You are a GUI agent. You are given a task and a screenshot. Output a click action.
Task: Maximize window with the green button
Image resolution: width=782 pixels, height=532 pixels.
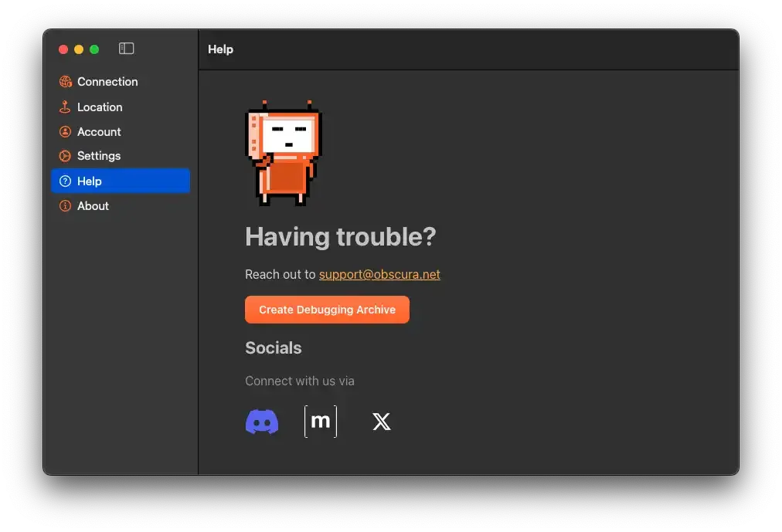pyautogui.click(x=94, y=49)
